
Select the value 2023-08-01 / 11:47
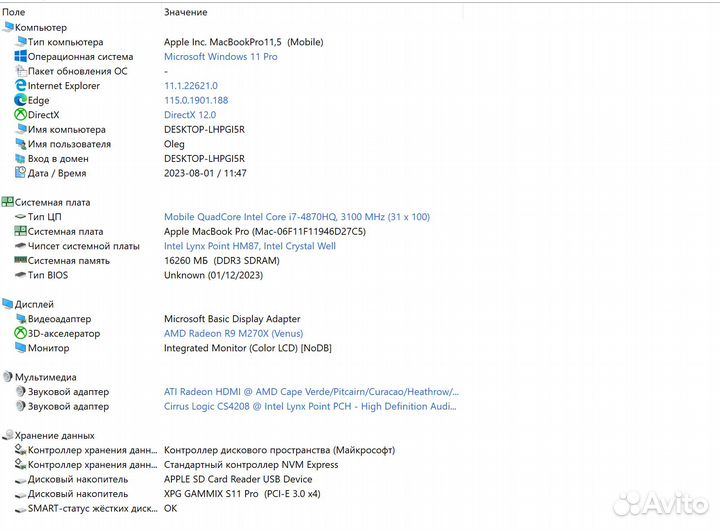point(205,173)
